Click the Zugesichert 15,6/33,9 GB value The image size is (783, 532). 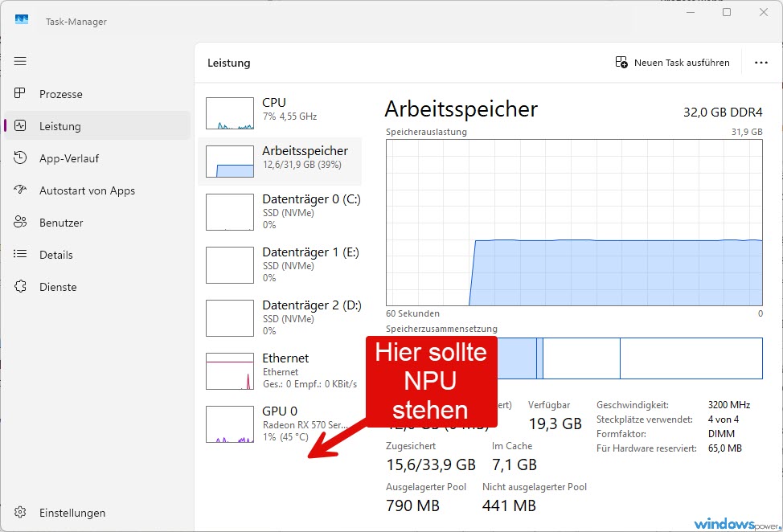pyautogui.click(x=430, y=464)
